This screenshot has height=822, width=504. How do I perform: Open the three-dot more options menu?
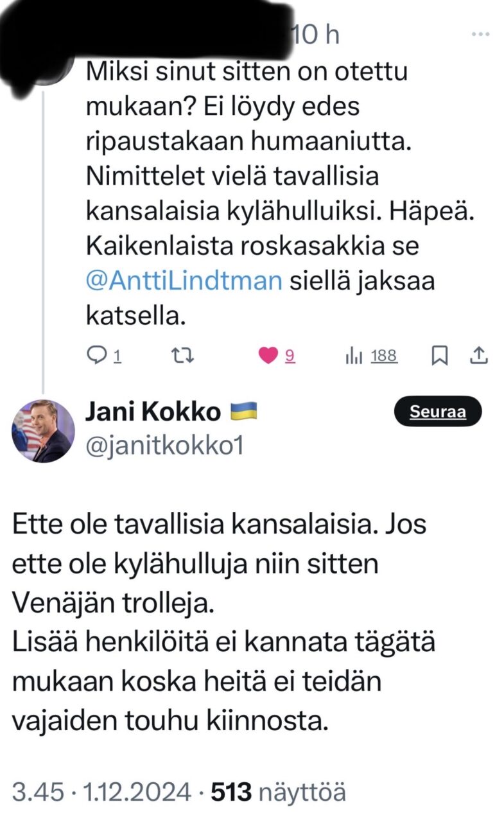(480, 34)
